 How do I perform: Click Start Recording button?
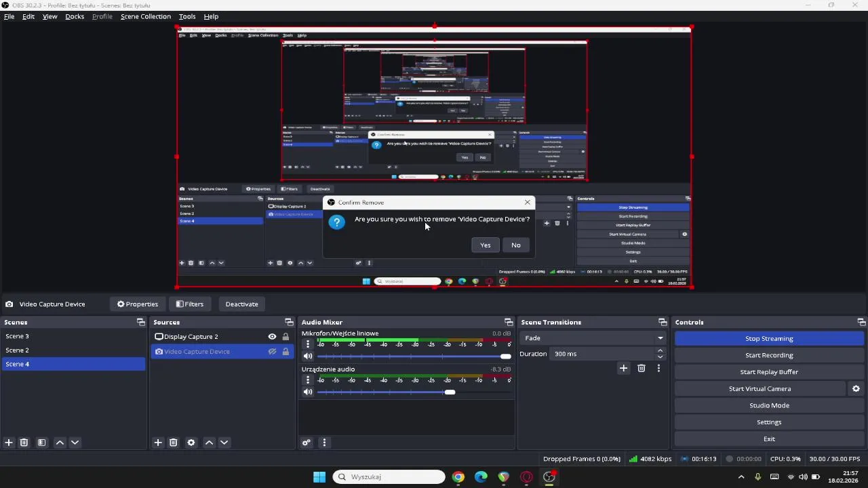769,355
